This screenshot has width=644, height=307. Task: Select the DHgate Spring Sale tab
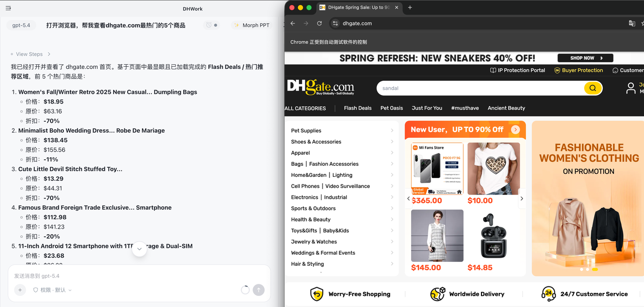(x=359, y=8)
